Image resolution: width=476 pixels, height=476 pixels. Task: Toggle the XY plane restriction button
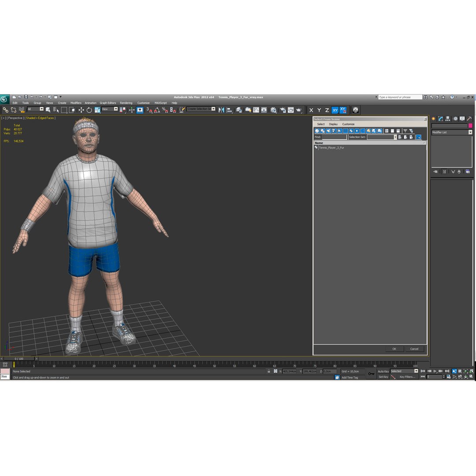(335, 110)
